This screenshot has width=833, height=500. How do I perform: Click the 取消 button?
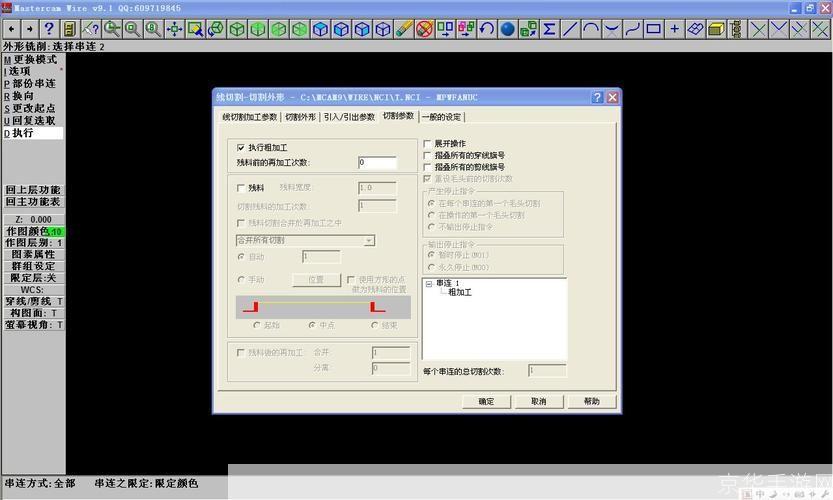(539, 401)
